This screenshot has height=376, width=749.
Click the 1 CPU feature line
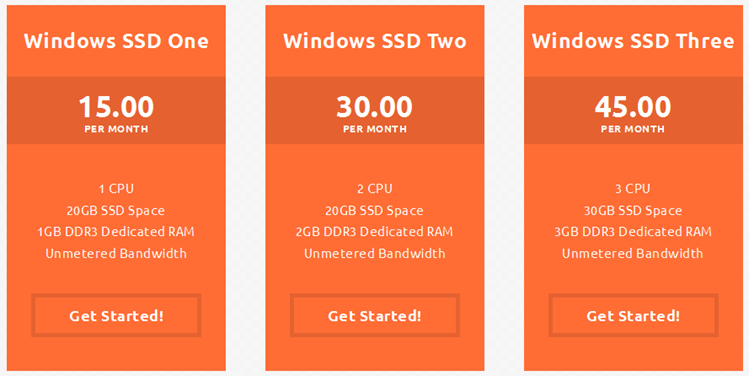(x=116, y=188)
